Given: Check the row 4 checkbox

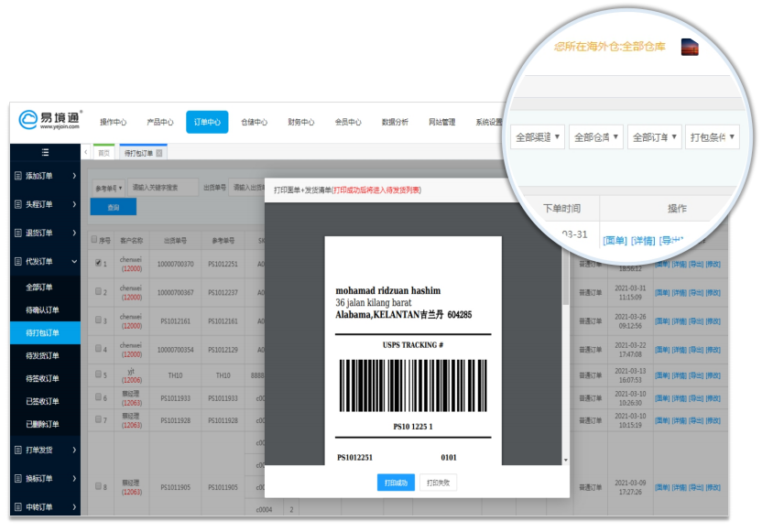Looking at the screenshot, I should [x=98, y=348].
